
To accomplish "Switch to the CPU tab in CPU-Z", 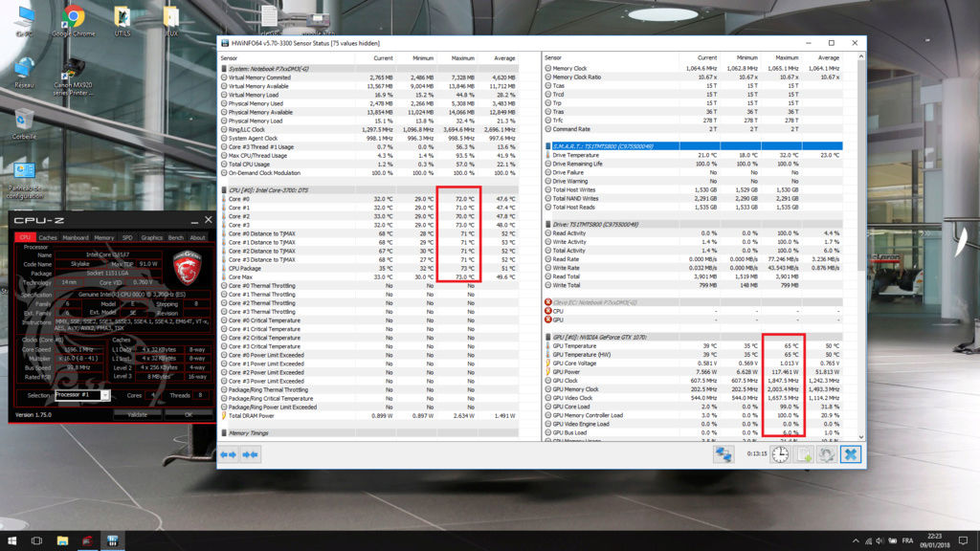I will (25, 237).
